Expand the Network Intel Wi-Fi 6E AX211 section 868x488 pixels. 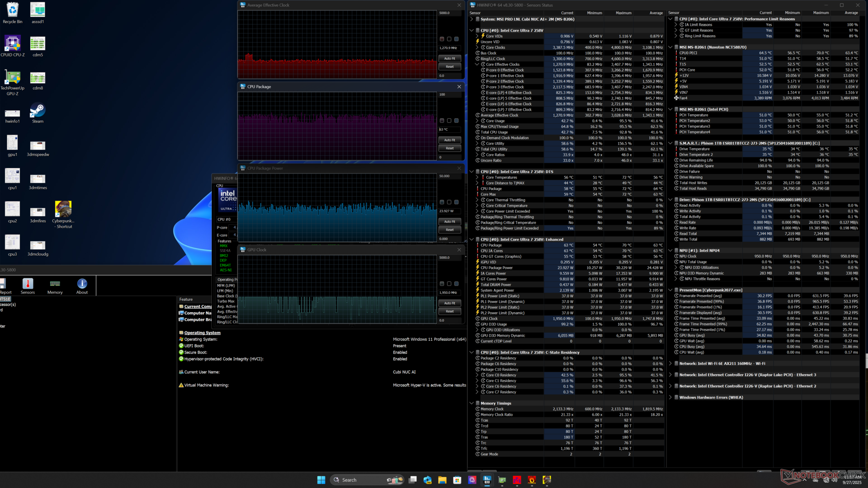670,364
